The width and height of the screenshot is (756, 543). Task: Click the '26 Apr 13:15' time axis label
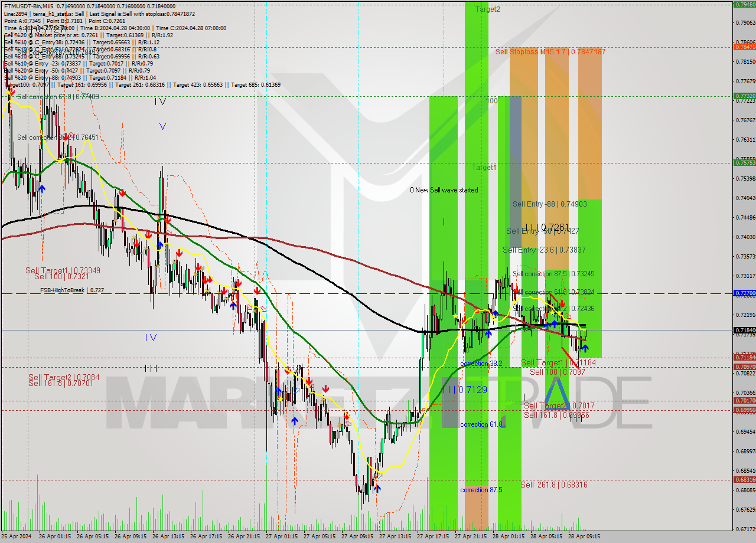168,537
